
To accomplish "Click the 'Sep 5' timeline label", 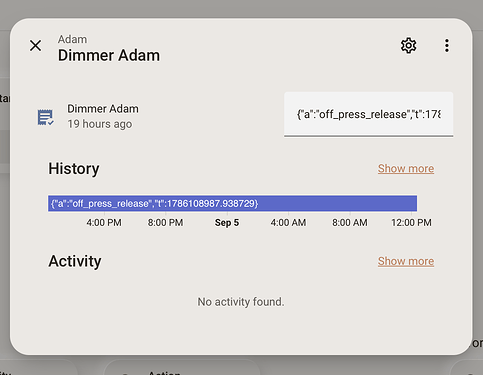I will coord(227,223).
